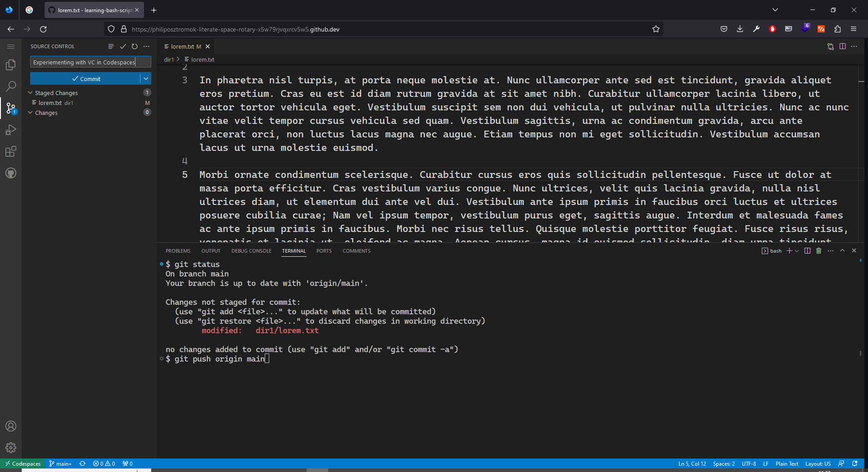Open notifications bell in status bar
868x472 pixels.
854,463
